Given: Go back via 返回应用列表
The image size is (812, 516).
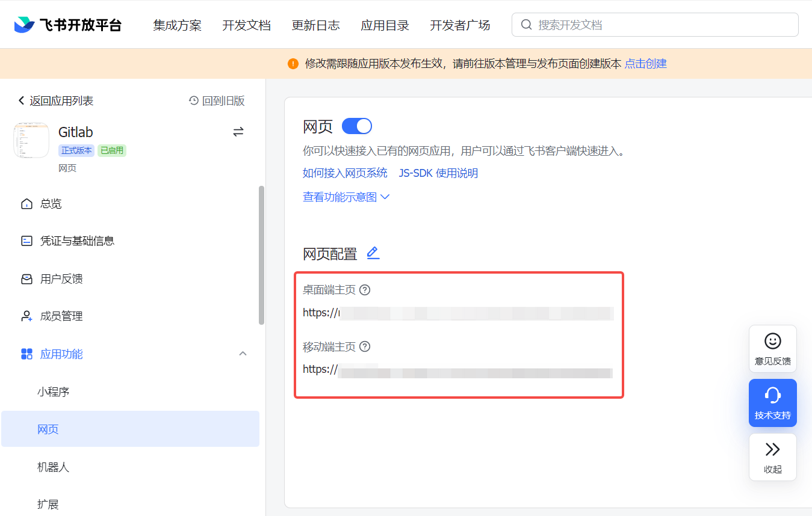Looking at the screenshot, I should point(56,101).
